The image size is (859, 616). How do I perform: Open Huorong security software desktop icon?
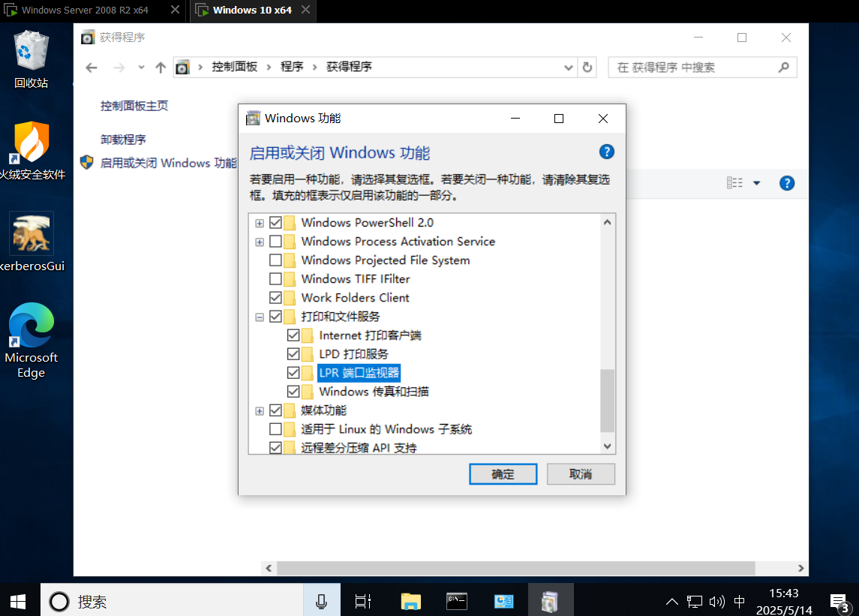[x=32, y=151]
